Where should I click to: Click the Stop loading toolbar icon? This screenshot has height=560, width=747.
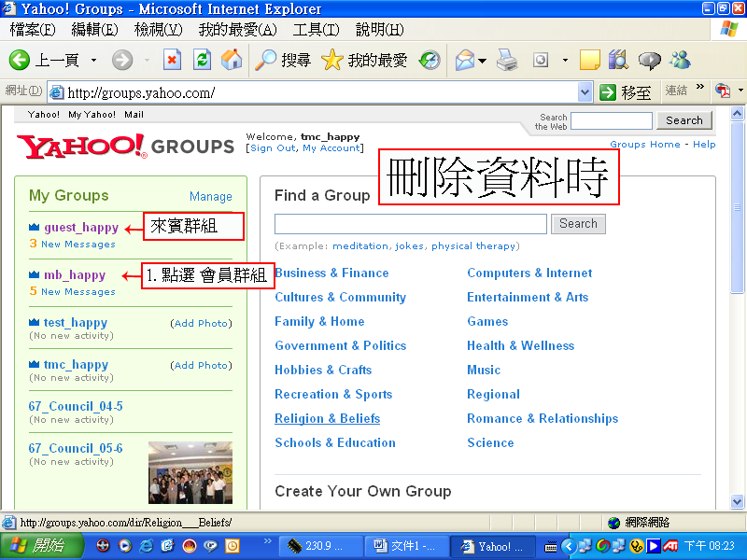click(172, 61)
